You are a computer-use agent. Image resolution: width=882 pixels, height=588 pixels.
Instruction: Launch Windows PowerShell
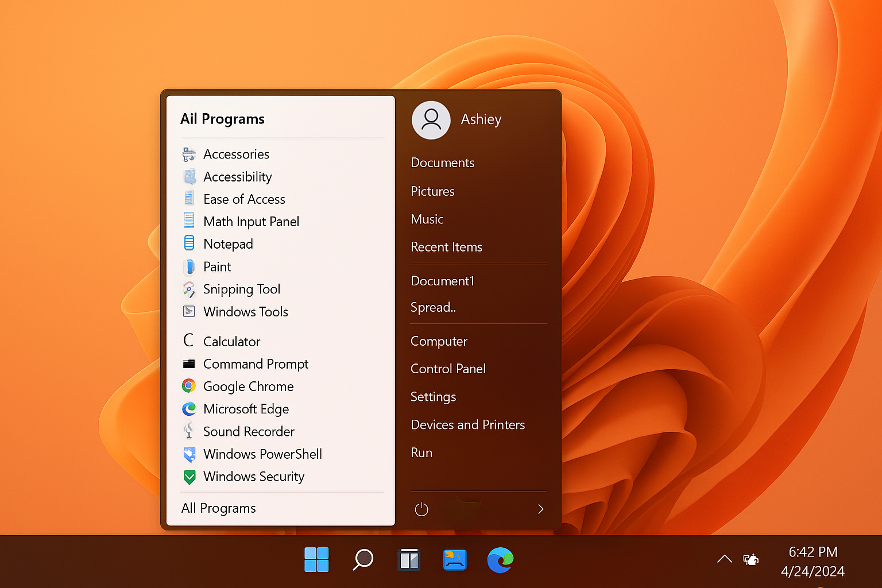(x=262, y=454)
